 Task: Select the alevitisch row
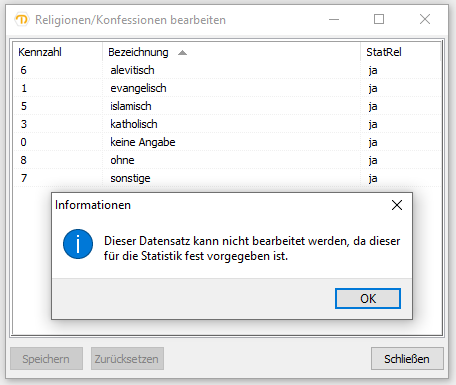click(228, 70)
